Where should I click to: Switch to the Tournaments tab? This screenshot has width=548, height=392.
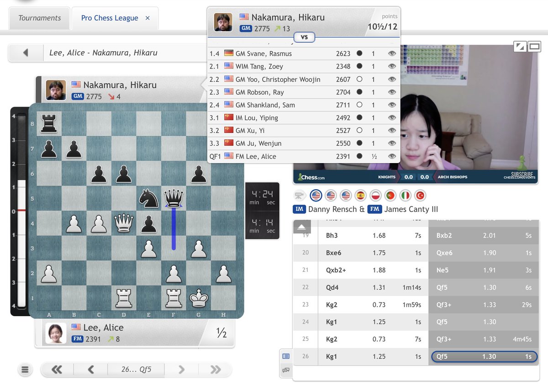click(x=39, y=18)
